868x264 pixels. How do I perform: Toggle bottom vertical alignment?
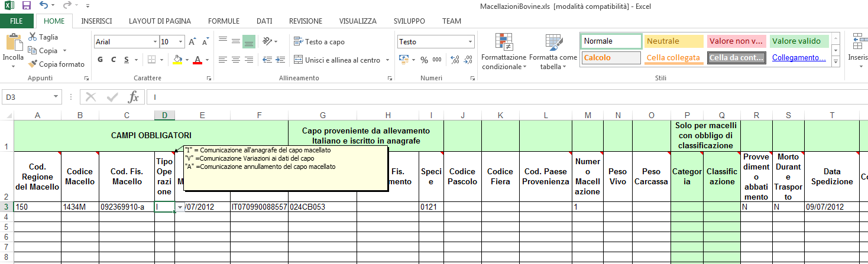(x=249, y=41)
